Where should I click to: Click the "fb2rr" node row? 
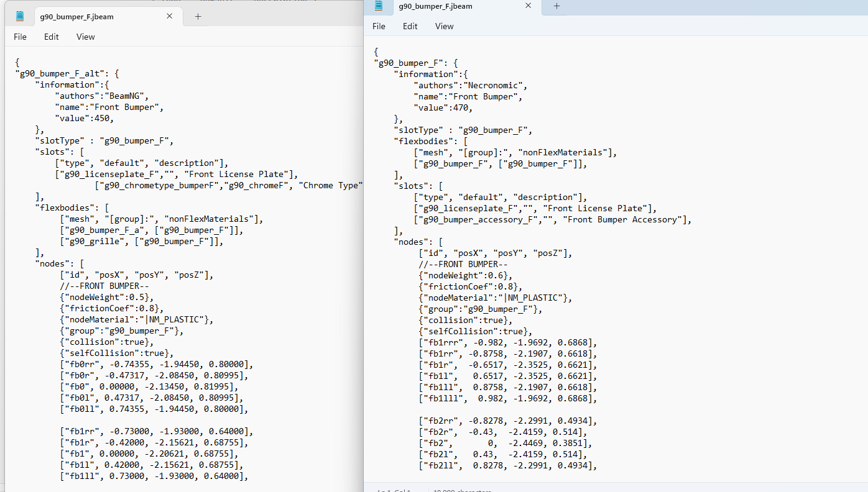pyautogui.click(x=508, y=421)
